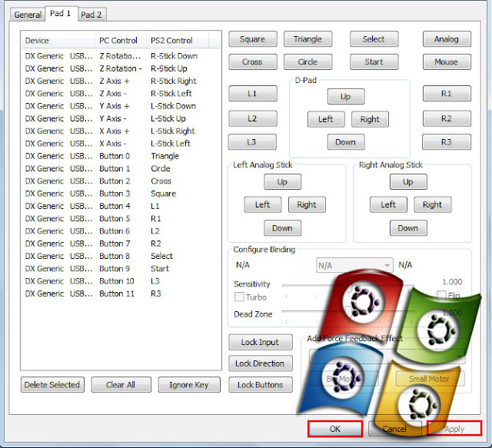Screen dimensions: 492x448
Task: Click the Delete Selected button
Action: [x=52, y=385]
